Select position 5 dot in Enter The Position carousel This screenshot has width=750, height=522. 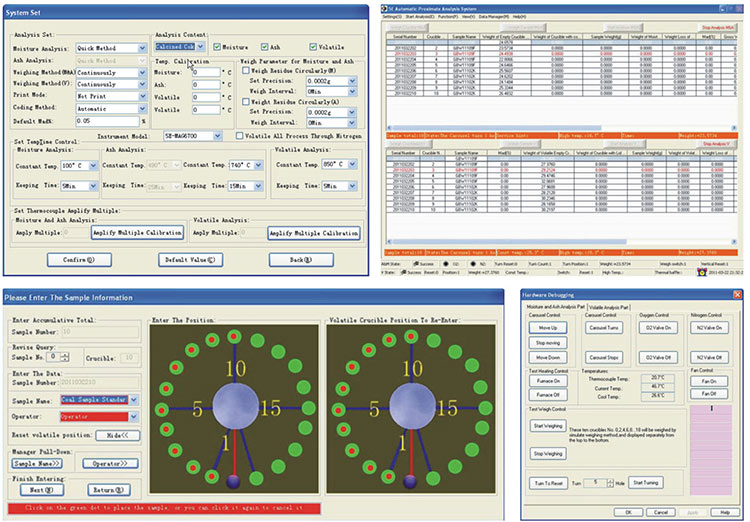click(x=162, y=409)
